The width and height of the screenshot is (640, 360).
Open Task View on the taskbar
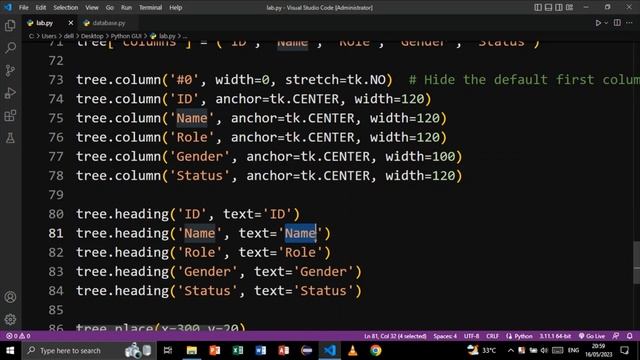(x=168, y=350)
